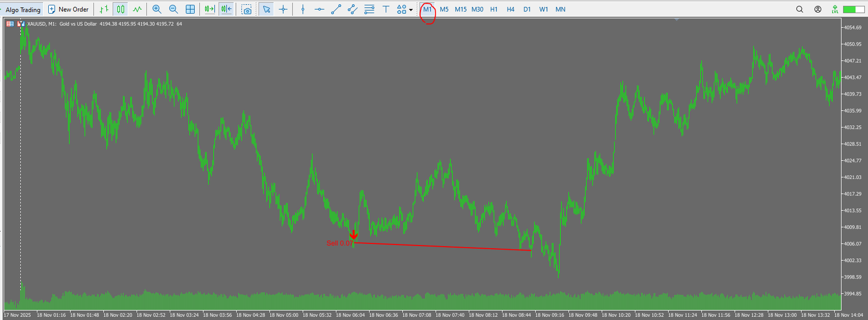
Task: Click the green LVL icon
Action: (x=835, y=9)
